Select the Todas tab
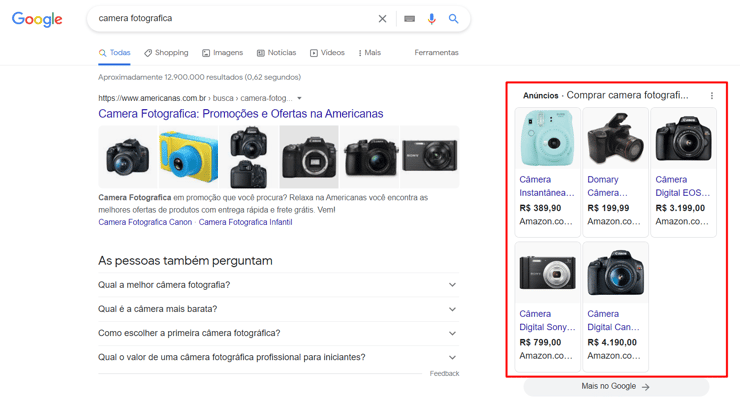This screenshot has width=740, height=400. click(x=115, y=53)
